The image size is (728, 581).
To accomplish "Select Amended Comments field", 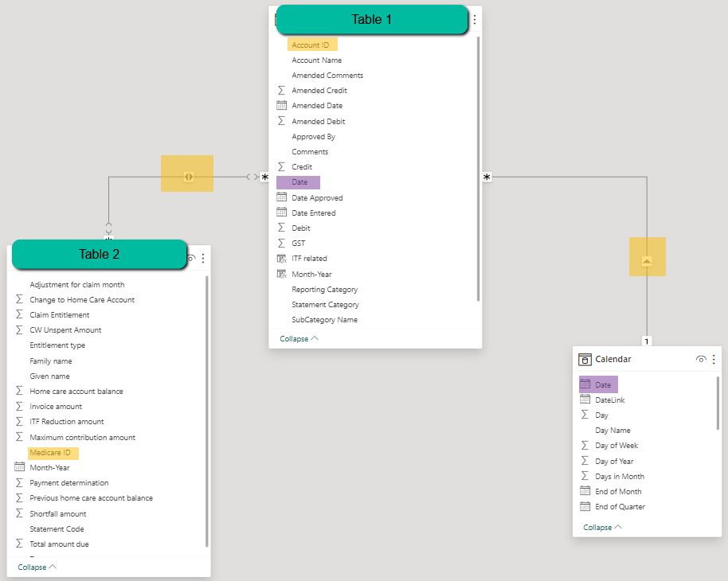I will coord(327,75).
